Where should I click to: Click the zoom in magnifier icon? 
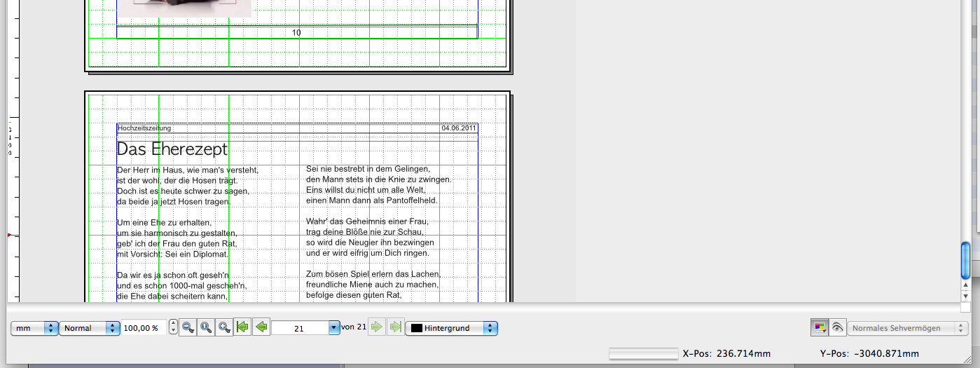224,327
